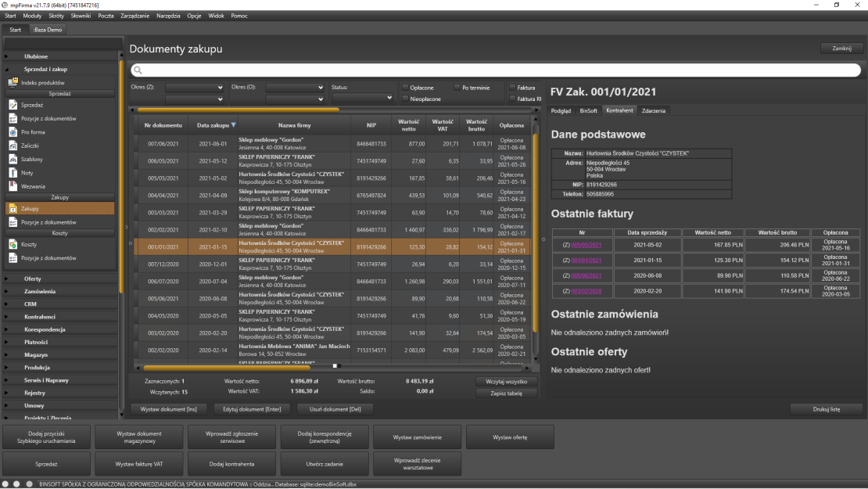Toggle the Nieopłacone checkbox
This screenshot has height=489, width=868.
(405, 99)
